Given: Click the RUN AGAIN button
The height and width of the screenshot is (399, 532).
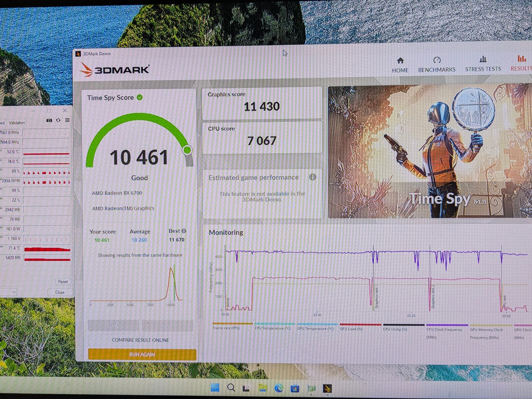Looking at the screenshot, I should coord(142,354).
